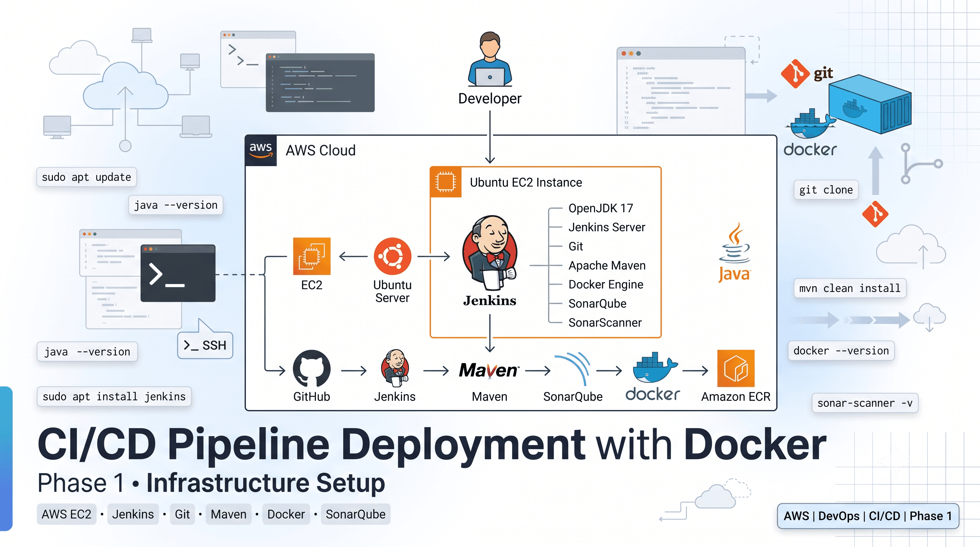The width and height of the screenshot is (980, 547).
Task: Open the Amazon ECR orange icon
Action: click(x=736, y=368)
